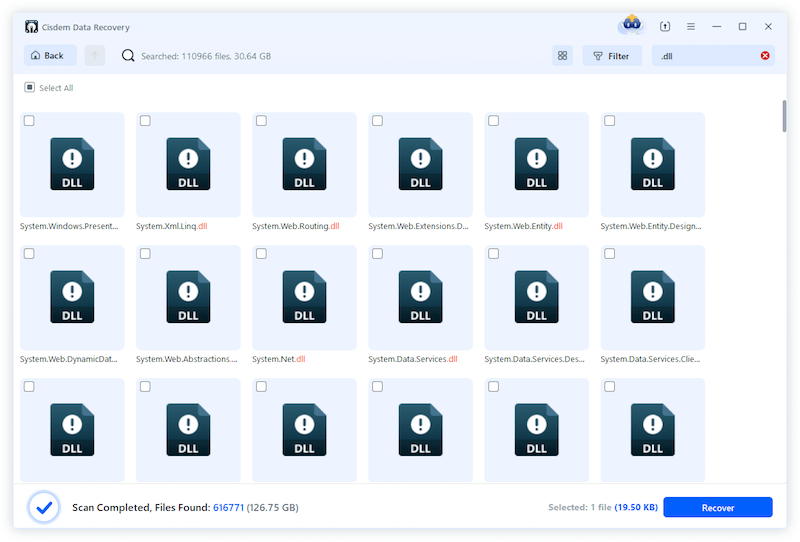The width and height of the screenshot is (800, 542).
Task: Check the System.Data.Services.Clie... checkbox
Action: 610,254
